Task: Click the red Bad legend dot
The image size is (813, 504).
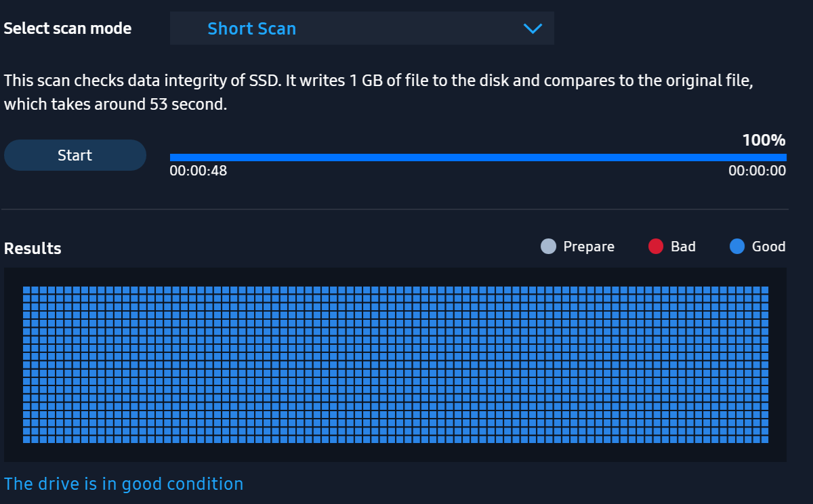Action: point(655,247)
